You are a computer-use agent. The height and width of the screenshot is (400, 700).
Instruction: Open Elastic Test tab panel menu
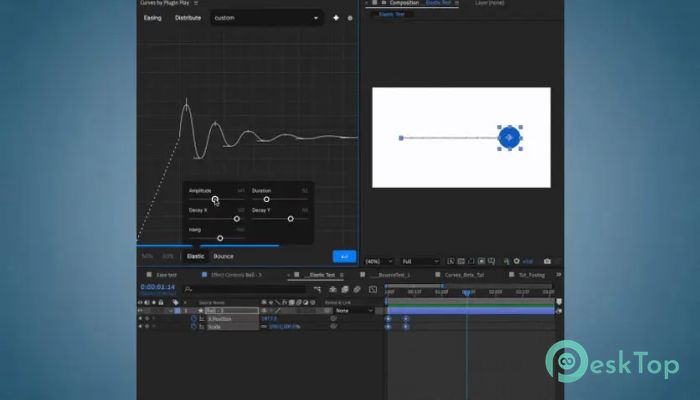coord(342,275)
